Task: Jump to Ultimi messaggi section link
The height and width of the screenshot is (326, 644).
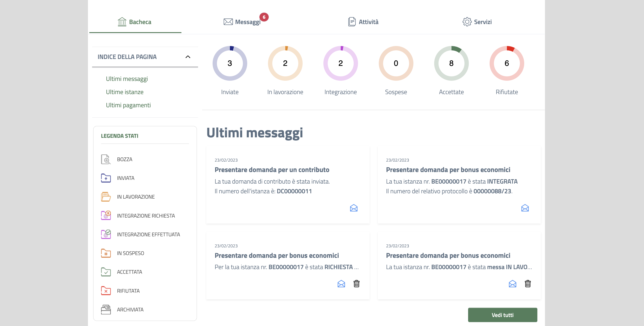Action: click(x=127, y=79)
